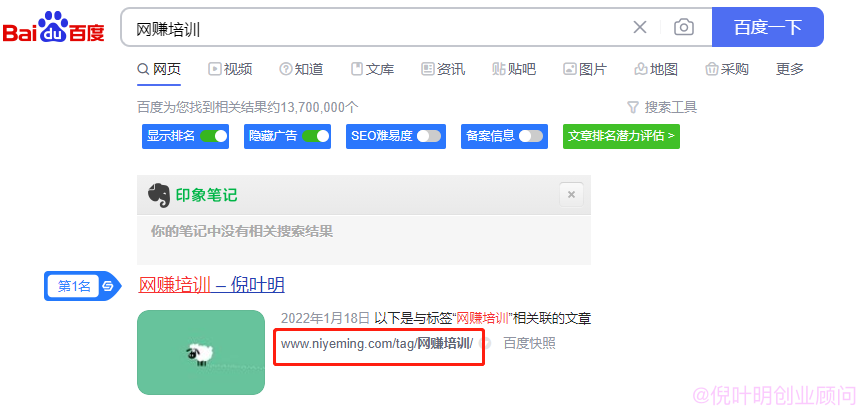
Task: Select the 网页 tab
Action: tap(159, 70)
